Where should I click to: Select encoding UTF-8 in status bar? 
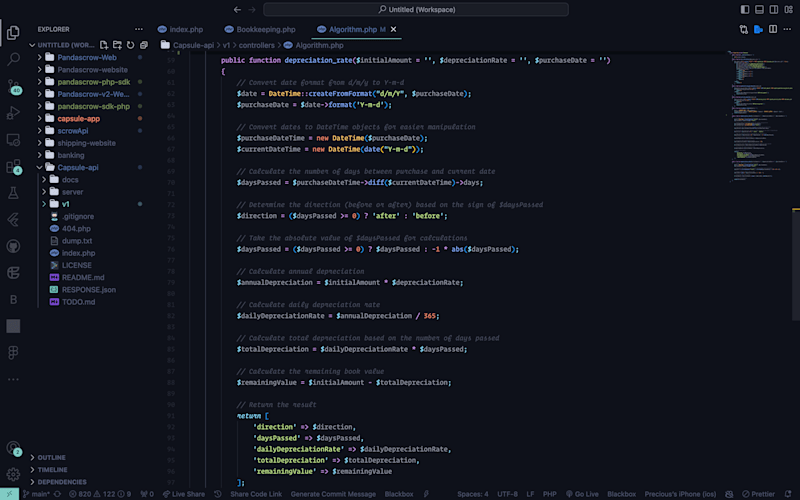pyautogui.click(x=507, y=494)
